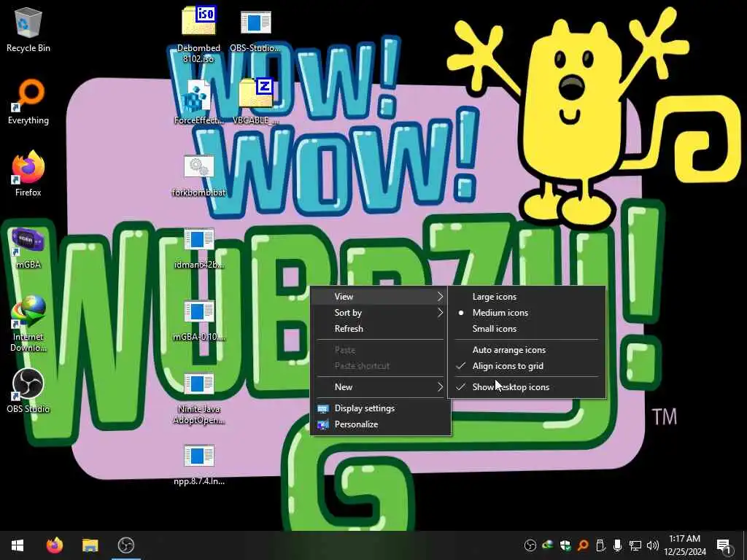The image size is (747, 560).
Task: Select the Medium icons view option
Action: click(527, 313)
